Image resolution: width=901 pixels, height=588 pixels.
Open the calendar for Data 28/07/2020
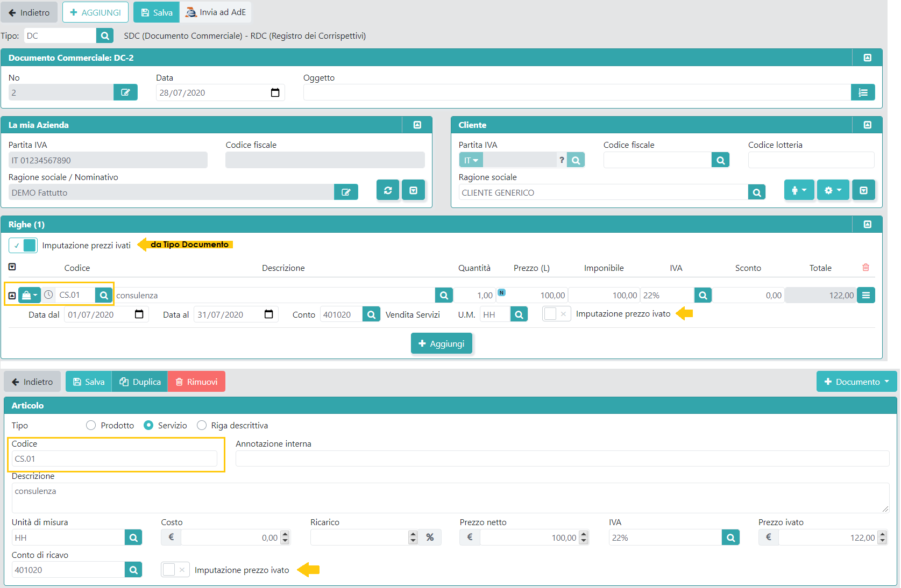pos(275,92)
